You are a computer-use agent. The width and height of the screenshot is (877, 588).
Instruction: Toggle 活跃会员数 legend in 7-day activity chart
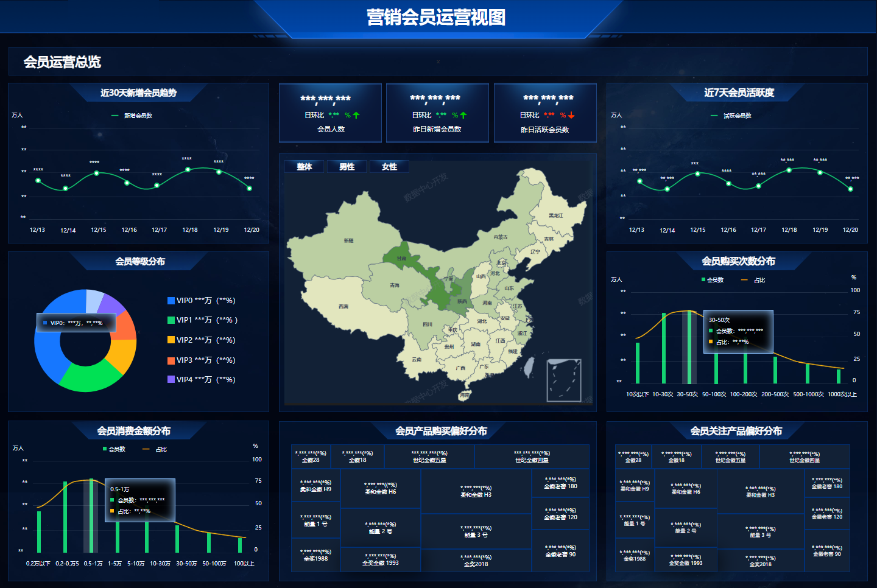731,116
